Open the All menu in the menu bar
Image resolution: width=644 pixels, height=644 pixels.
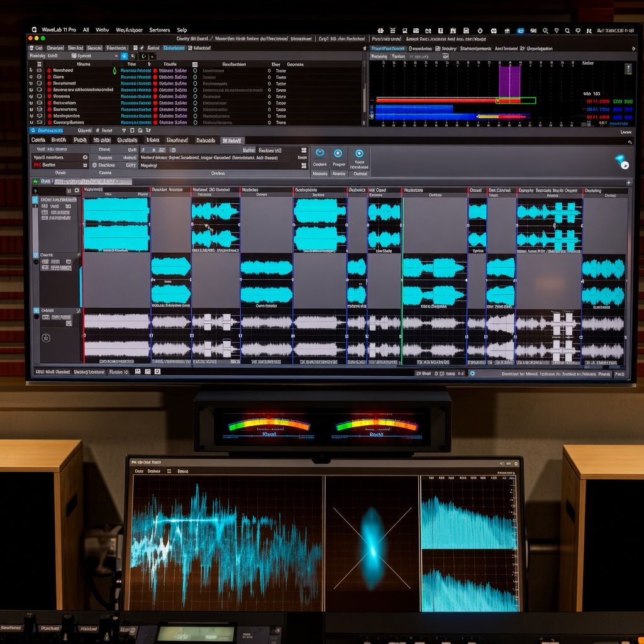(x=86, y=30)
